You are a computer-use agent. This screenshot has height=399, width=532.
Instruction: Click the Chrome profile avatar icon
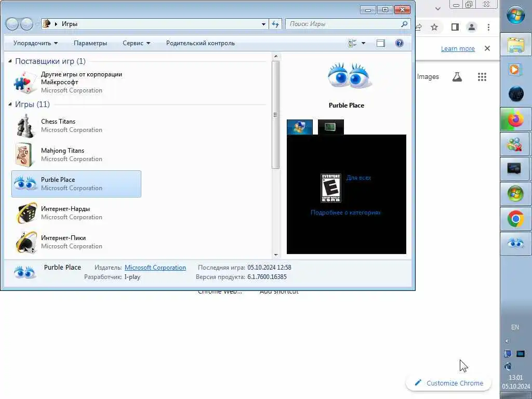point(472,27)
